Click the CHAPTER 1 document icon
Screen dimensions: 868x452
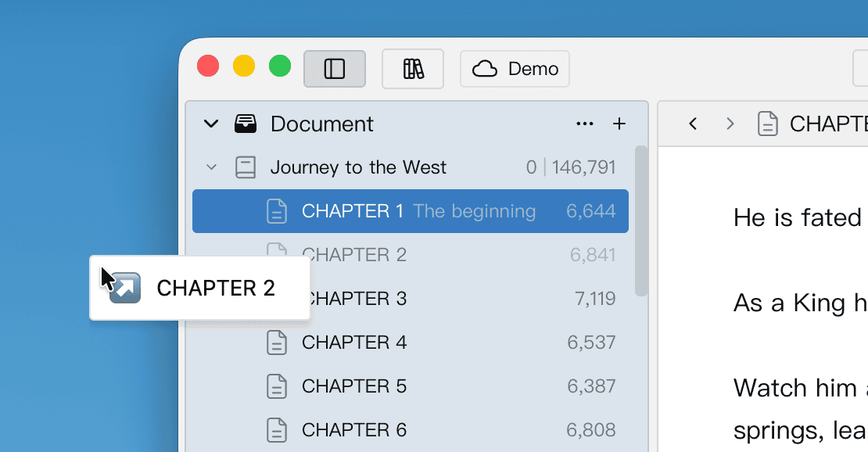pos(277,211)
